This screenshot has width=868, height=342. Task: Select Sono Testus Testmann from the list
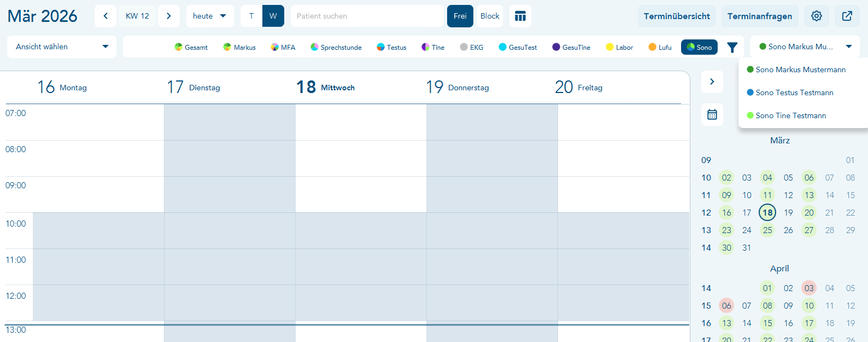coord(794,92)
